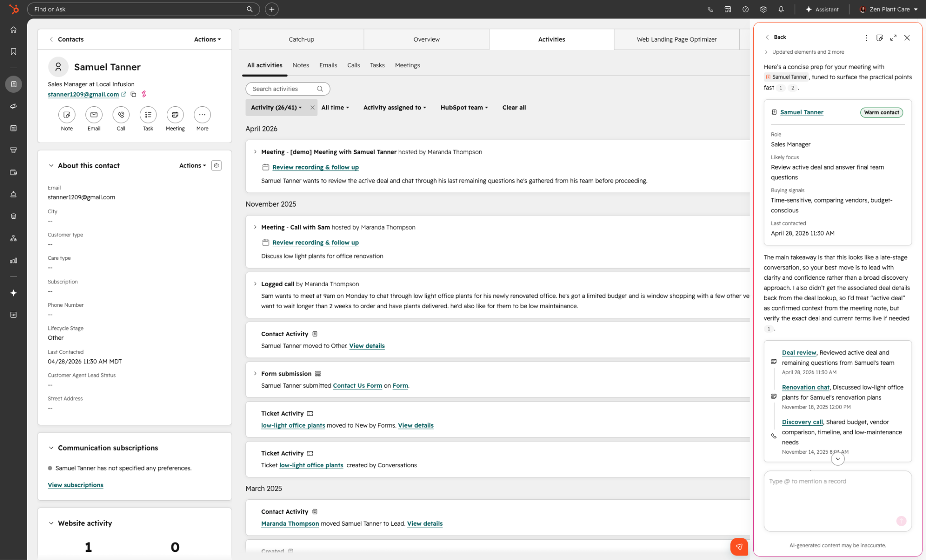Switch to the Overview tab
The height and width of the screenshot is (560, 926).
click(426, 39)
